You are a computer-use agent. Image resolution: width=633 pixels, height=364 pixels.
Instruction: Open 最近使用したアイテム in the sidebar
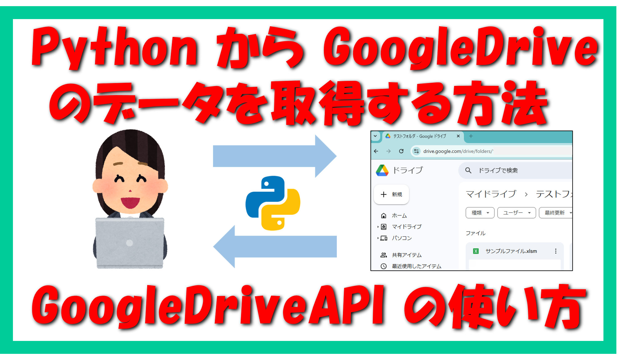[x=416, y=266]
